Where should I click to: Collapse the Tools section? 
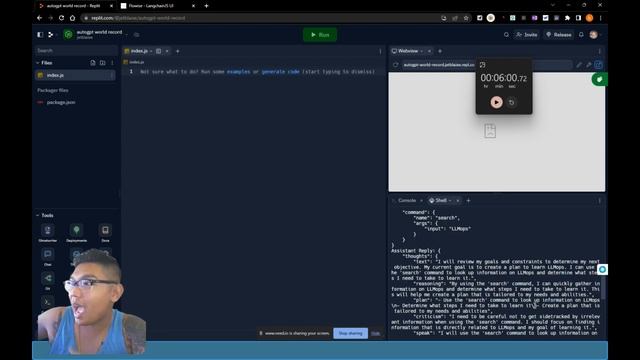(38, 215)
